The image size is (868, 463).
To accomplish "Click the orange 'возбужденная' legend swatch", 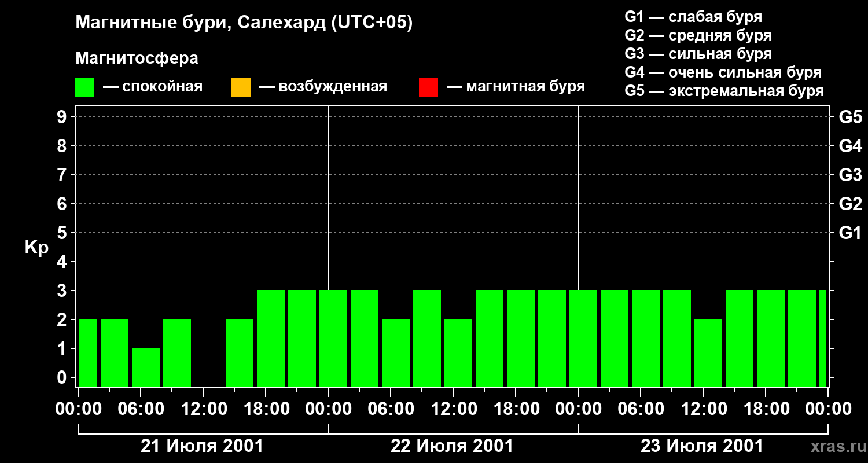I will click(x=241, y=87).
